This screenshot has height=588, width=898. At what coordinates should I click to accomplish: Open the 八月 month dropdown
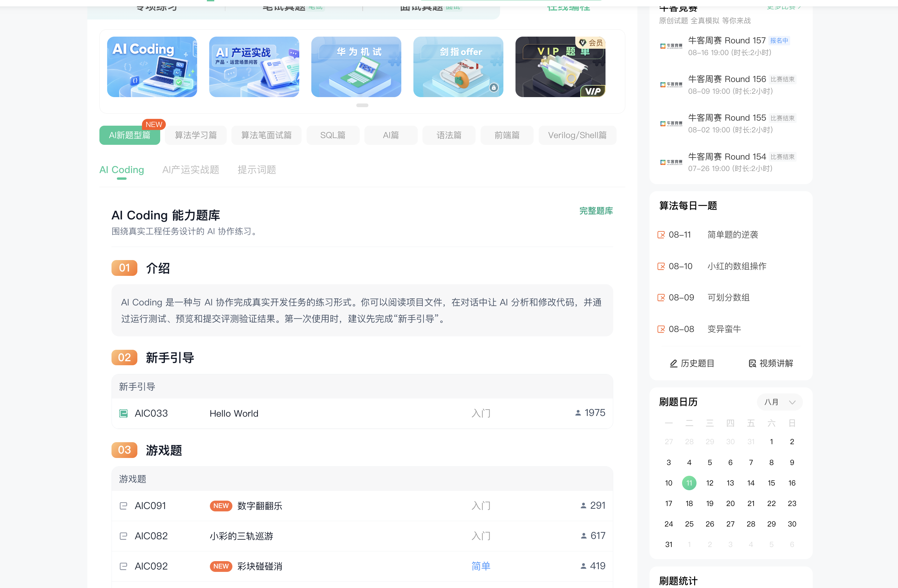(x=779, y=402)
